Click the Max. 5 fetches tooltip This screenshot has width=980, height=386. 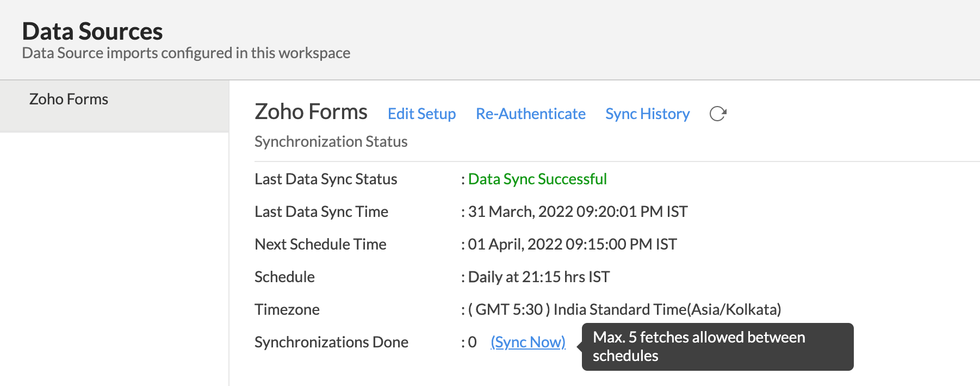pyautogui.click(x=717, y=346)
